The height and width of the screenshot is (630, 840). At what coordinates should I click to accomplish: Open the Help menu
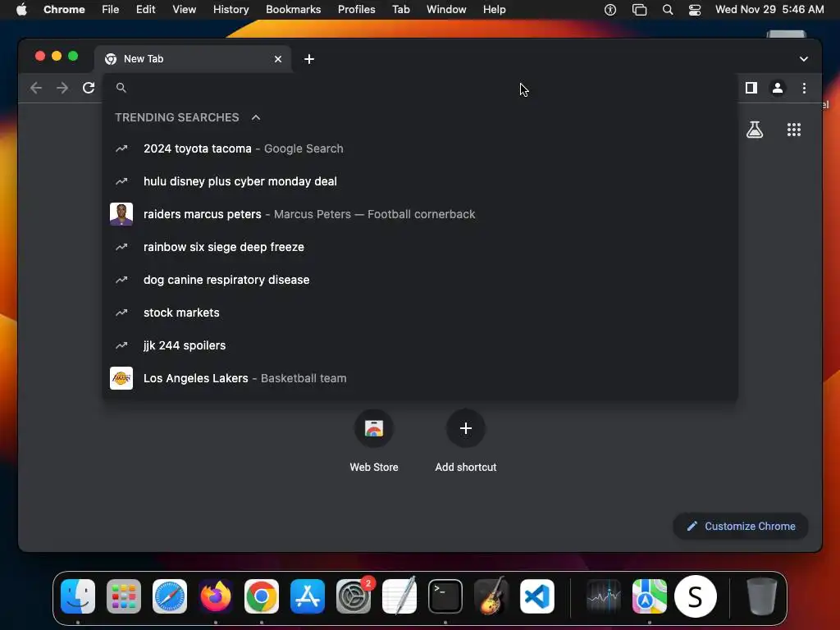[494, 10]
